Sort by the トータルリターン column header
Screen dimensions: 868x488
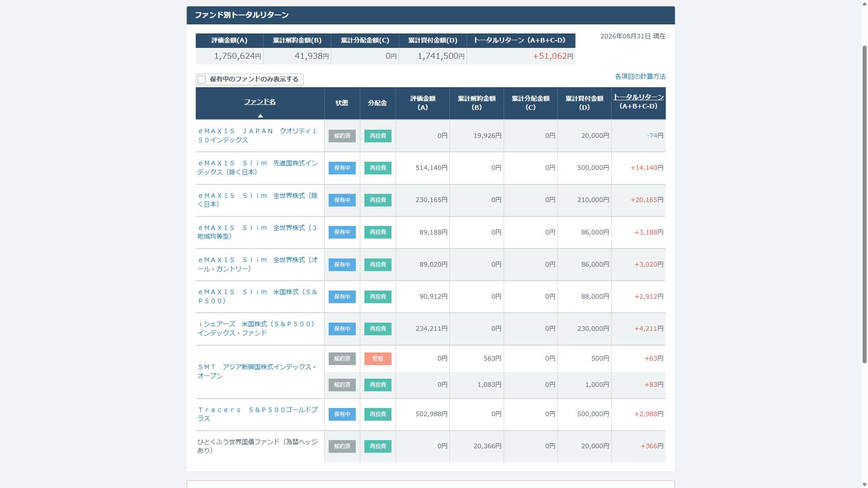point(638,97)
